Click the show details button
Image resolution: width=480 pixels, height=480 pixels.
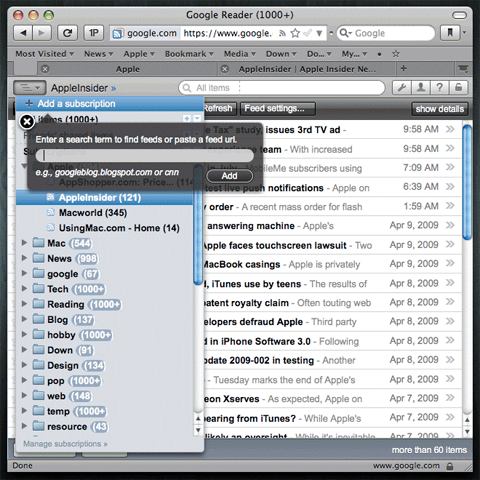tap(439, 109)
